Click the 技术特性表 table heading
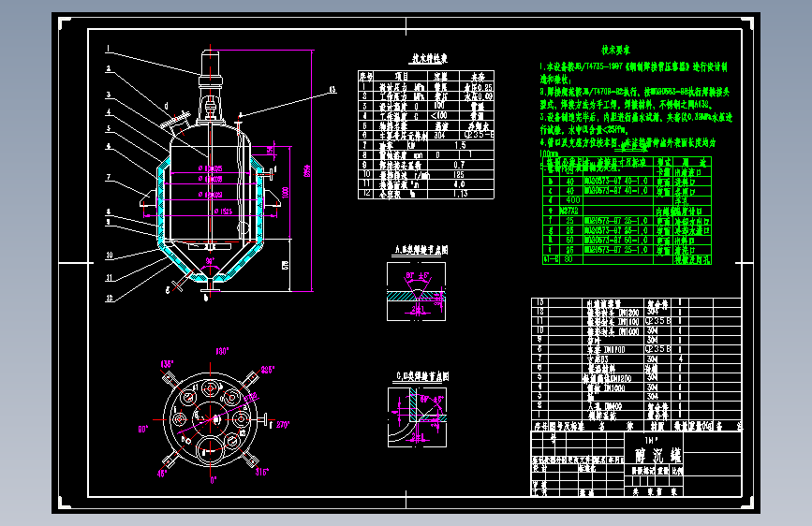812x526 pixels. pyautogui.click(x=429, y=59)
